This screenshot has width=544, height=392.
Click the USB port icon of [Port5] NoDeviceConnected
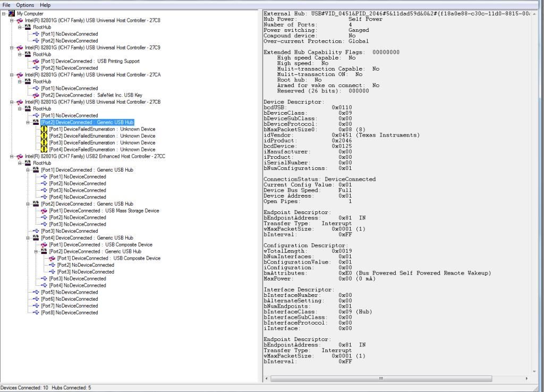[x=36, y=292]
